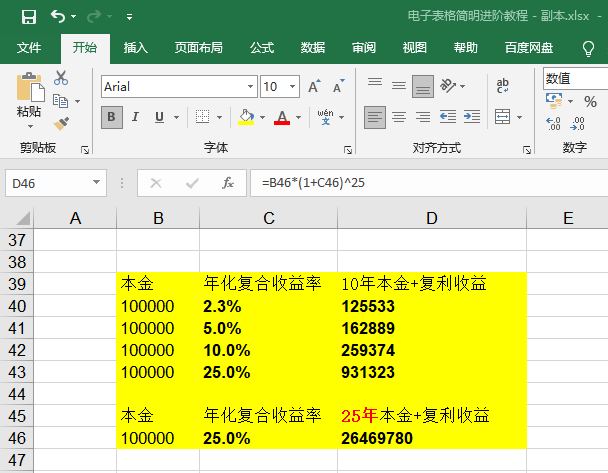The height and width of the screenshot is (473, 608).
Task: Select middle vertical align icon
Action: pyautogui.click(x=399, y=85)
